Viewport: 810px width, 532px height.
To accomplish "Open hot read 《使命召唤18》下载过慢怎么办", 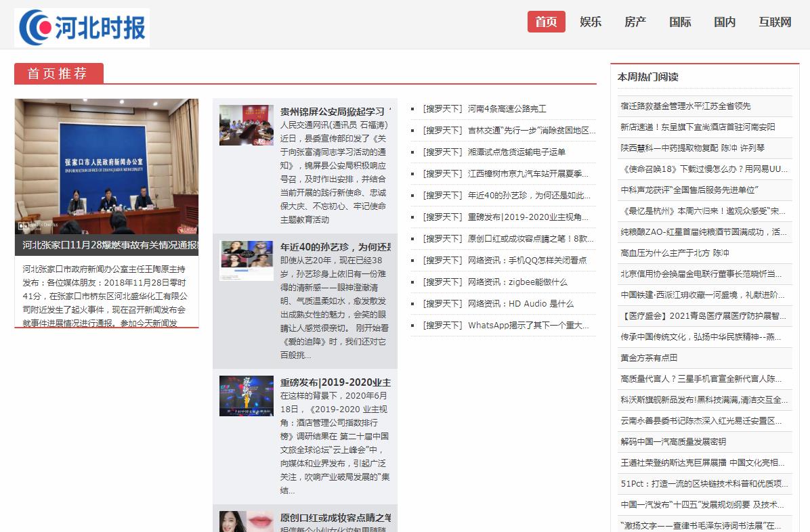I will (704, 169).
